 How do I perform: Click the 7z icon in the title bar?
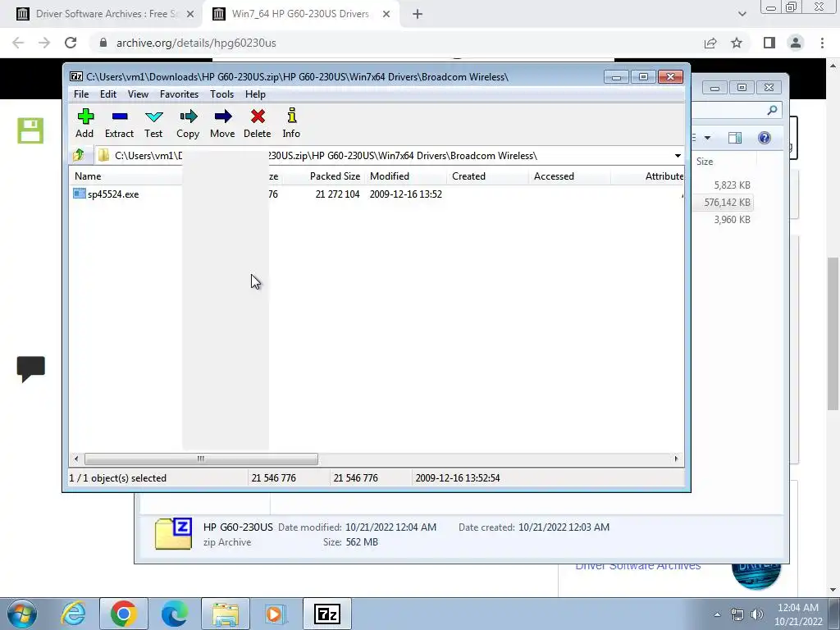(76, 76)
